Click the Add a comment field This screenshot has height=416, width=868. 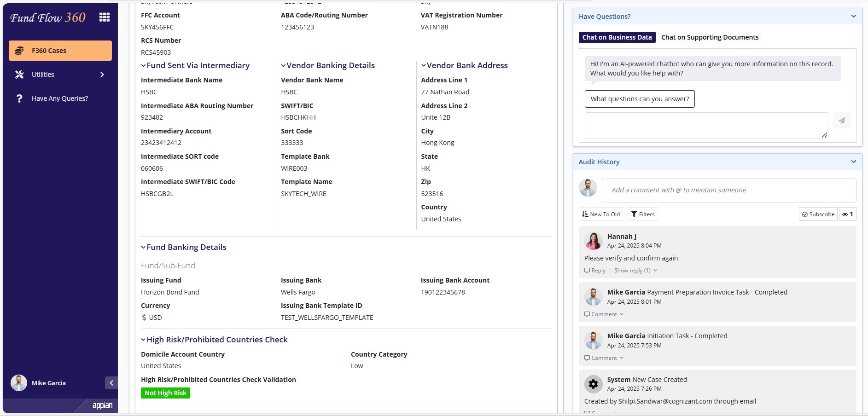click(x=729, y=190)
